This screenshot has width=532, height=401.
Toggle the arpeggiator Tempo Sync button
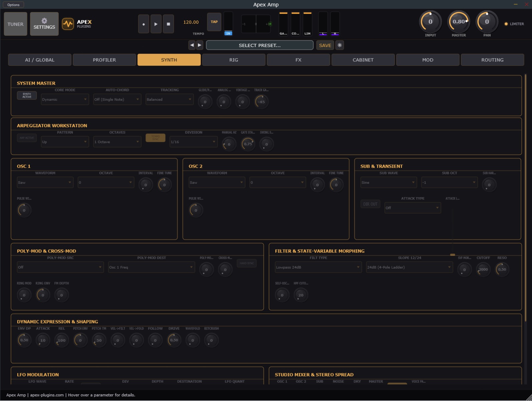click(156, 138)
